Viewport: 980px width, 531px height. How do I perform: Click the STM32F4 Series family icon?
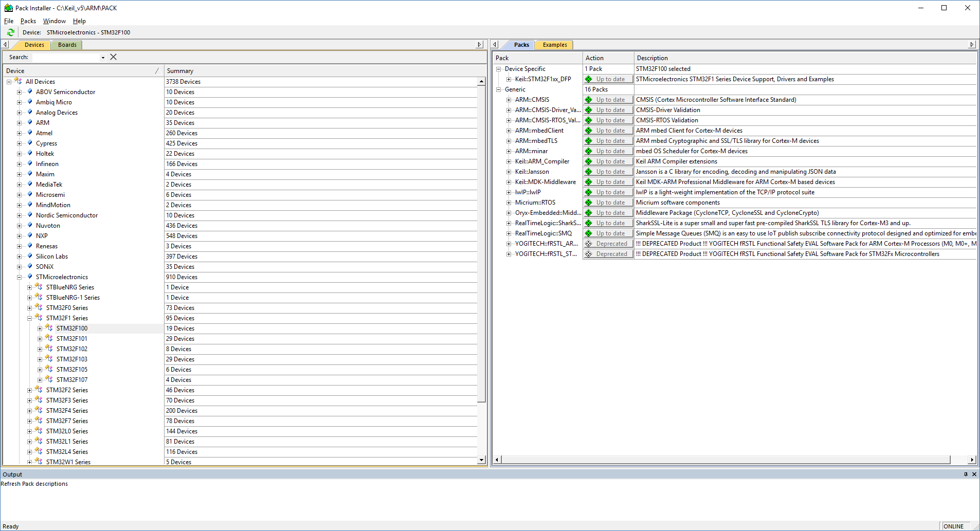(x=39, y=410)
